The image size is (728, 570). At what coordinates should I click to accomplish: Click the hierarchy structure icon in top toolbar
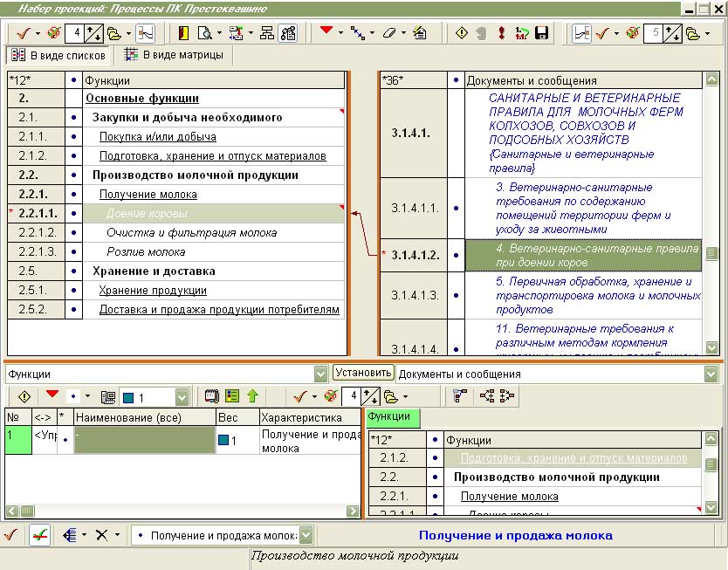coord(267,34)
